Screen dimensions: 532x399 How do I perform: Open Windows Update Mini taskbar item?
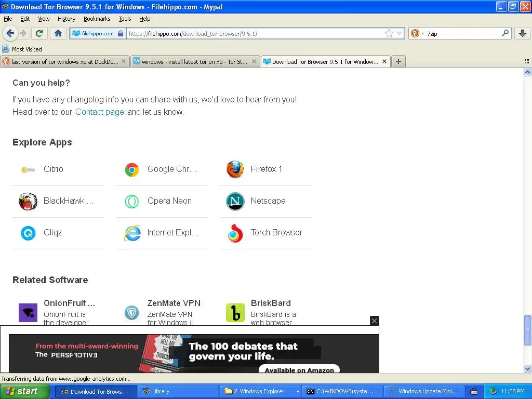424,391
